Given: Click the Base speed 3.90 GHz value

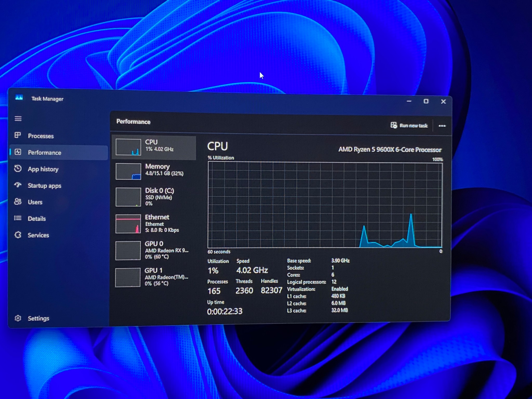Looking at the screenshot, I should pos(340,261).
